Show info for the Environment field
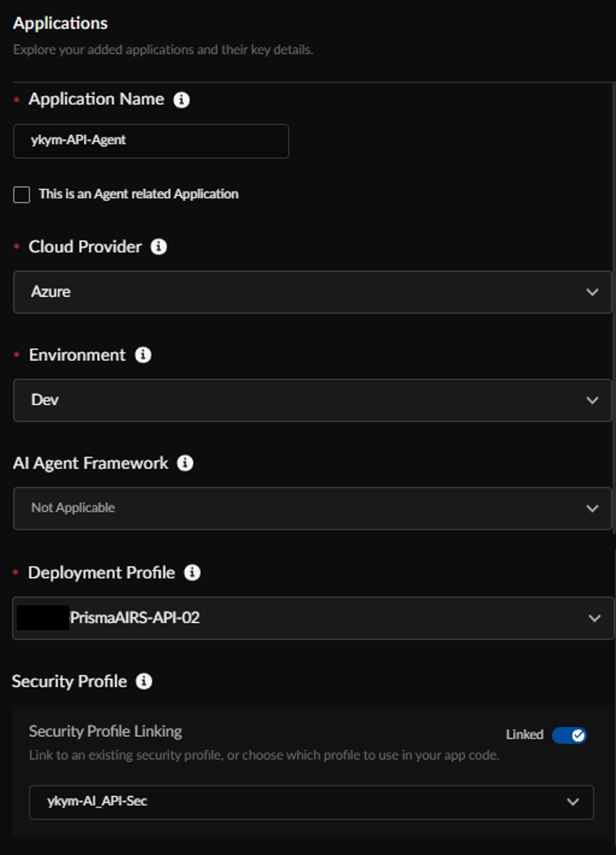The image size is (616, 855). 143,355
